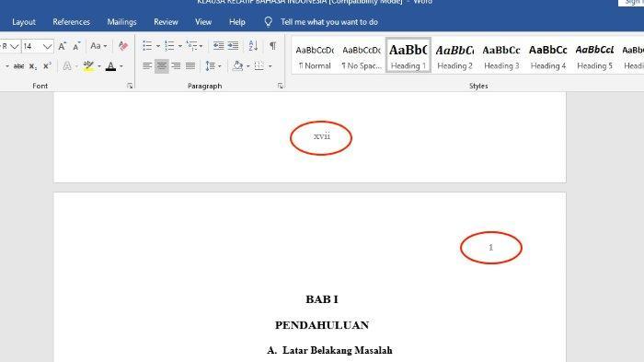
Task: Go to the Review tab
Action: tap(166, 22)
